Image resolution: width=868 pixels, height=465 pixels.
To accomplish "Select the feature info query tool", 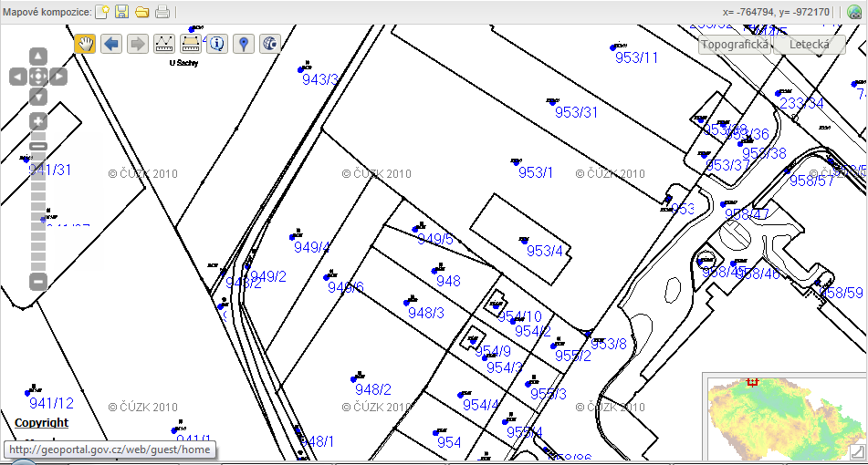I will tap(217, 44).
